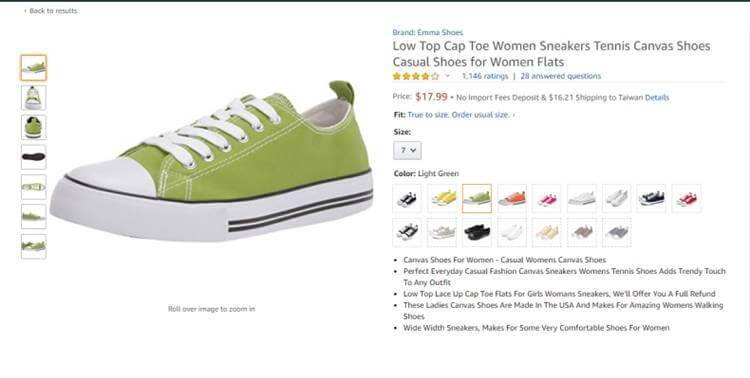Screen dimensions: 750x378
Task: Expand the star rating breakdown chevron
Action: pos(448,76)
